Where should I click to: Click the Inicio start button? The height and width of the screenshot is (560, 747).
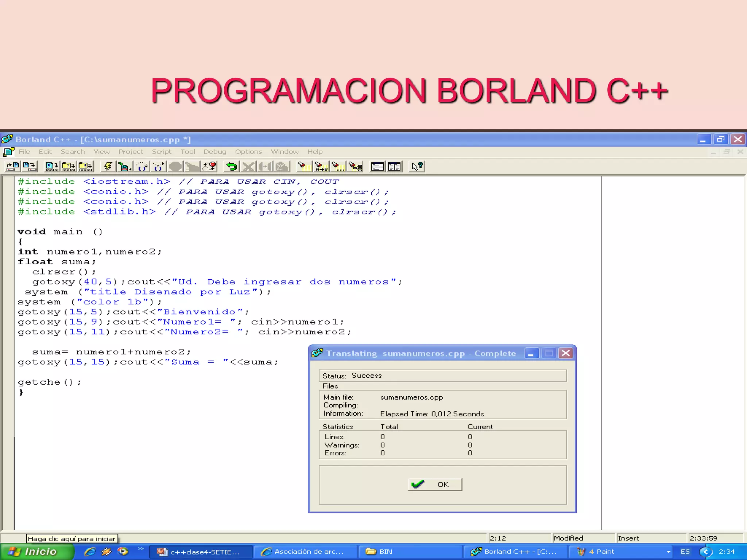pyautogui.click(x=36, y=552)
